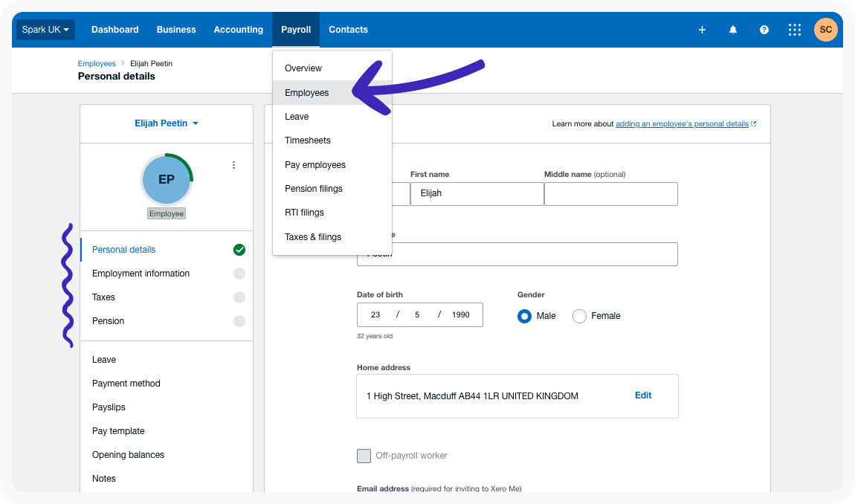Screen dimensions: 855x504
Task: Click the green check beside Personal details
Action: tap(239, 249)
